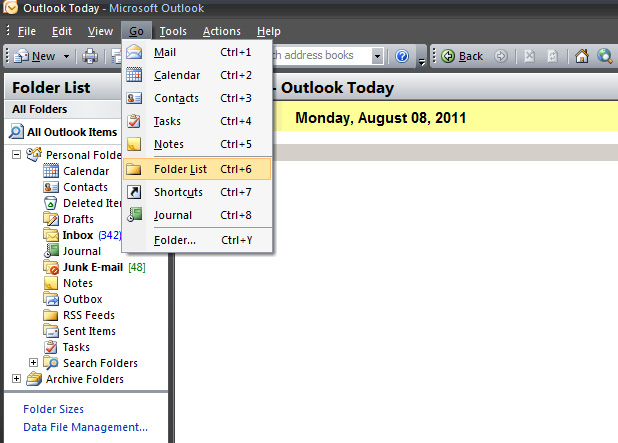Select RSS Feeds folder
This screenshot has height=443, width=618.
tap(89, 315)
